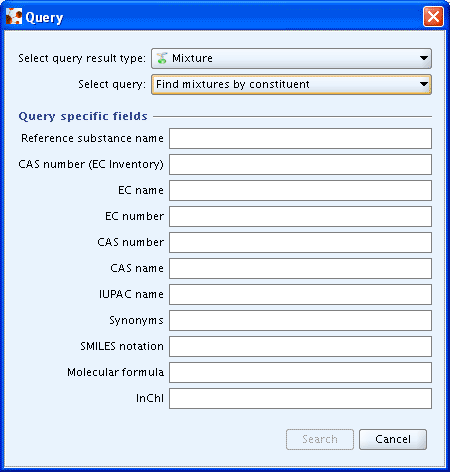Select the IUPAC name field
Image resolution: width=450 pixels, height=472 pixels.
[300, 294]
